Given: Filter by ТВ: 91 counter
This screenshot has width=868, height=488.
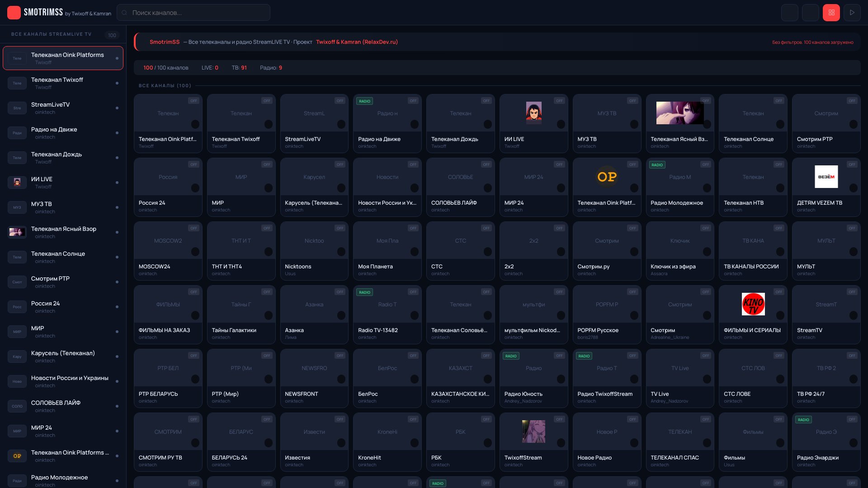Looking at the screenshot, I should [x=239, y=68].
